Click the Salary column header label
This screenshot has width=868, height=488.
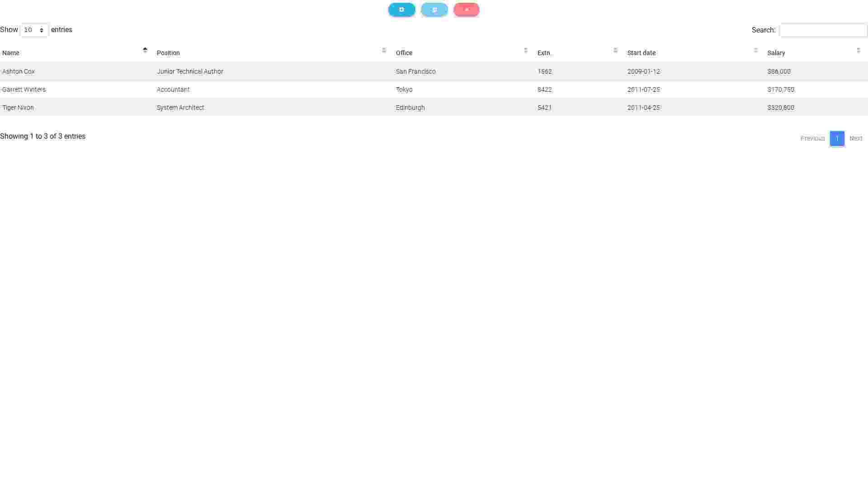coord(776,53)
